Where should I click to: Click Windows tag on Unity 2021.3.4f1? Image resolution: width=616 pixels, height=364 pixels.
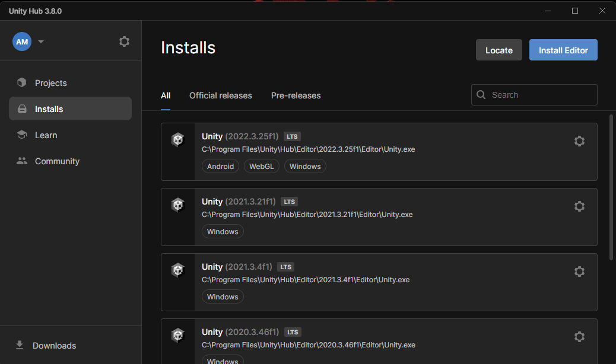(x=223, y=296)
